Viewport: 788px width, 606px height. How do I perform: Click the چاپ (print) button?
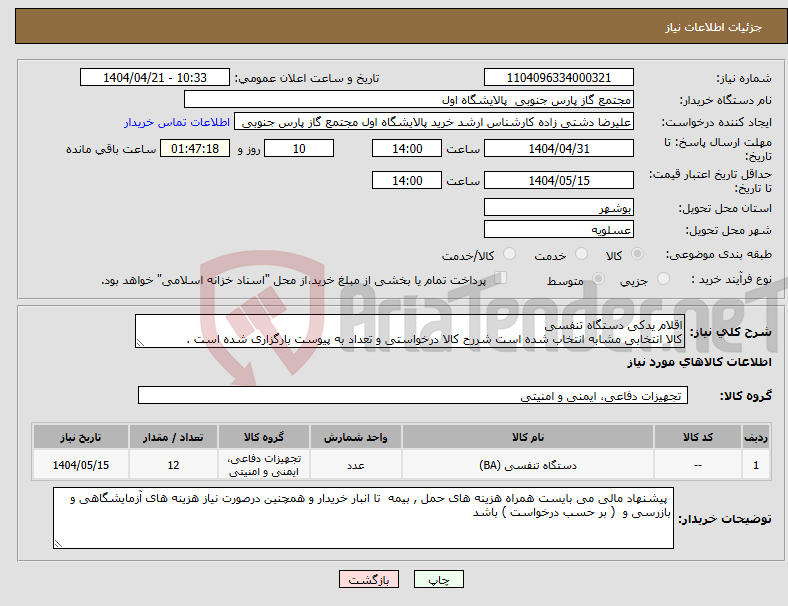pos(438,579)
